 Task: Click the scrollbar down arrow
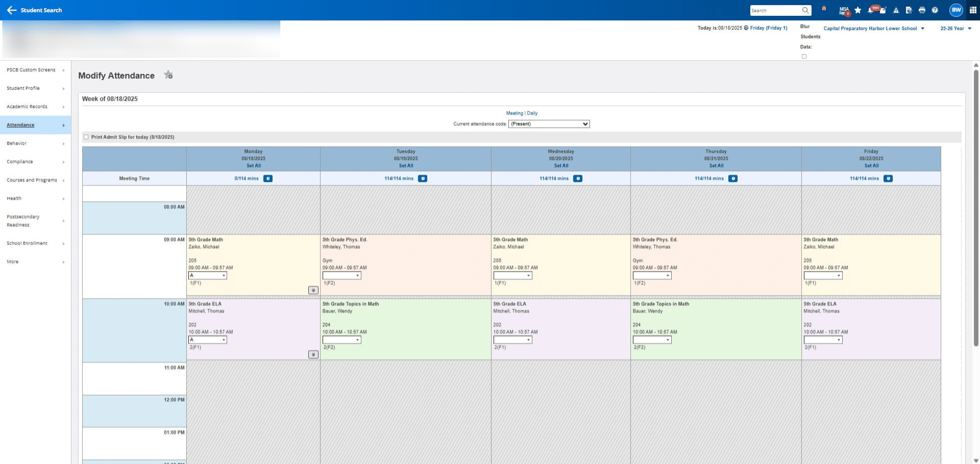click(x=976, y=460)
